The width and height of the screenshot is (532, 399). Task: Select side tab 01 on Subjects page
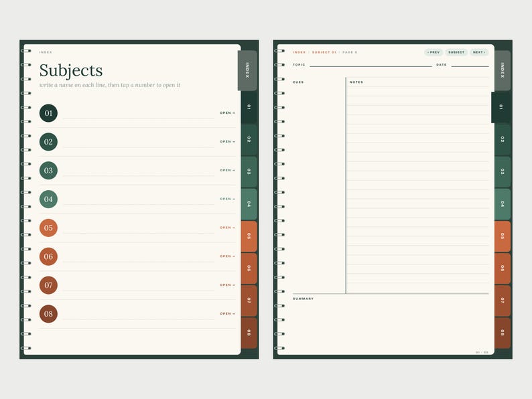pos(249,107)
